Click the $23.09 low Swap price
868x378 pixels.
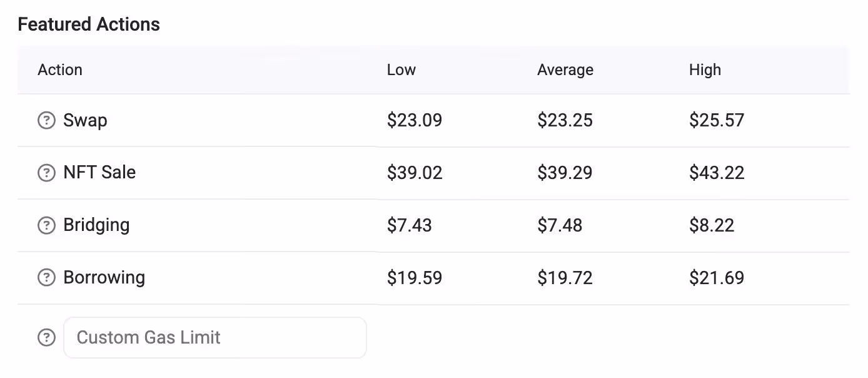[415, 120]
